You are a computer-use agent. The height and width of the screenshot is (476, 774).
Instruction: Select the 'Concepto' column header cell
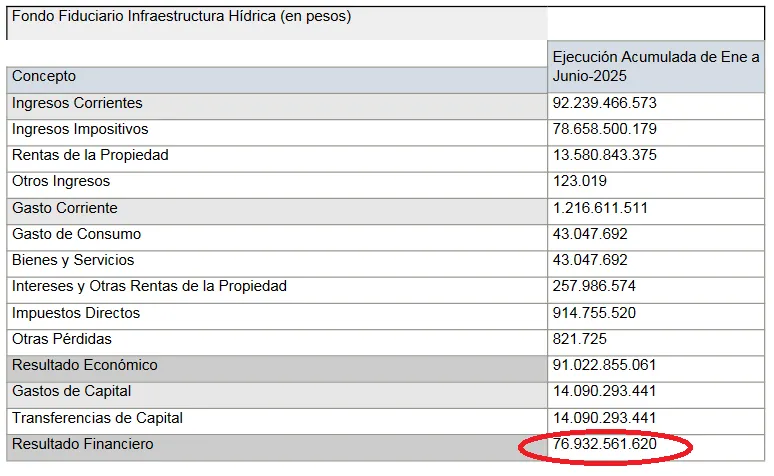point(44,77)
